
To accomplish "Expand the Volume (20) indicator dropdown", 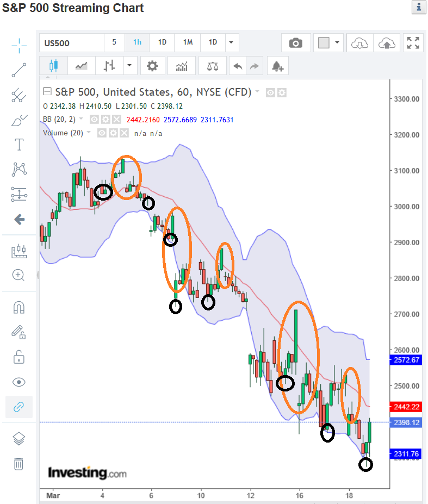I will (89, 132).
